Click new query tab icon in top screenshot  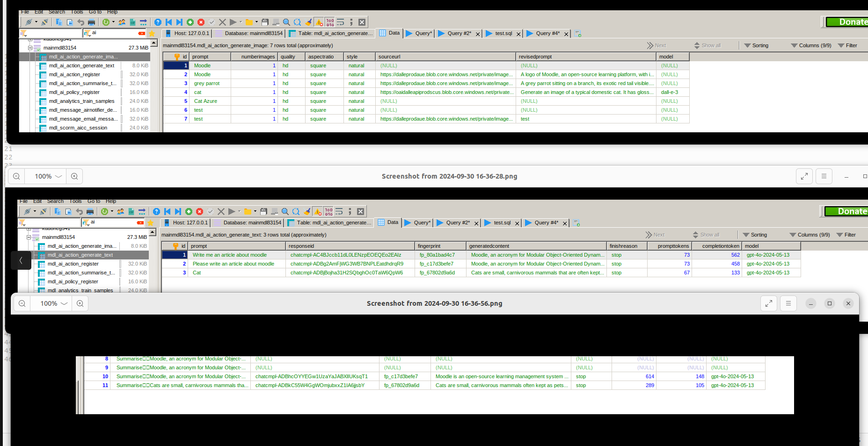578,34
